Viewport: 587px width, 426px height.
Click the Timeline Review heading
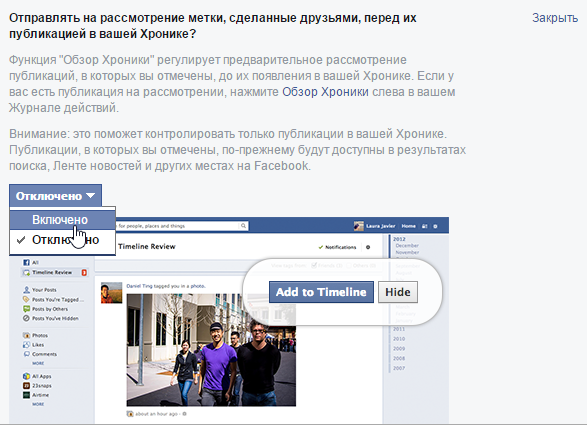click(x=147, y=246)
